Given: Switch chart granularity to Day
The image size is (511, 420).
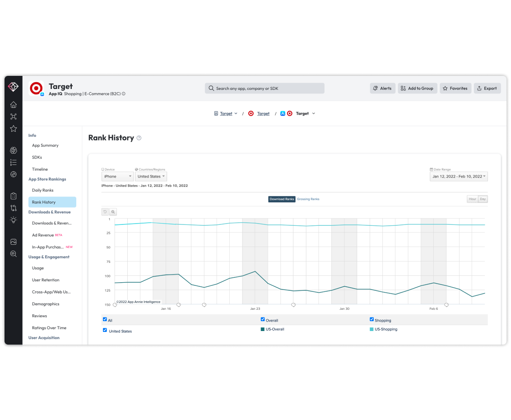Looking at the screenshot, I should click(483, 199).
